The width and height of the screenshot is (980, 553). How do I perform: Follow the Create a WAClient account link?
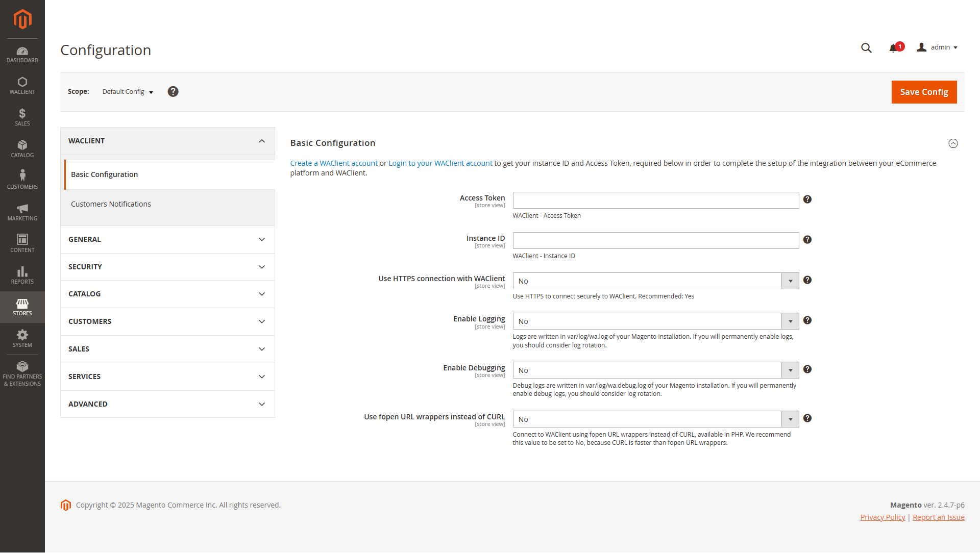(334, 163)
